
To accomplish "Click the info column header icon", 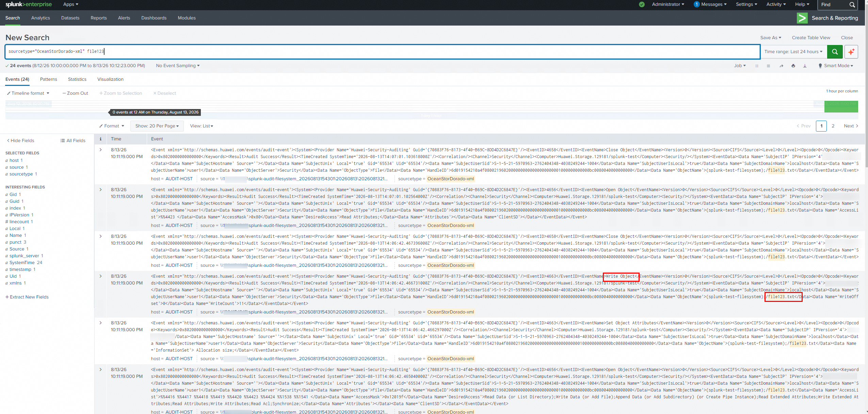I will click(100, 139).
